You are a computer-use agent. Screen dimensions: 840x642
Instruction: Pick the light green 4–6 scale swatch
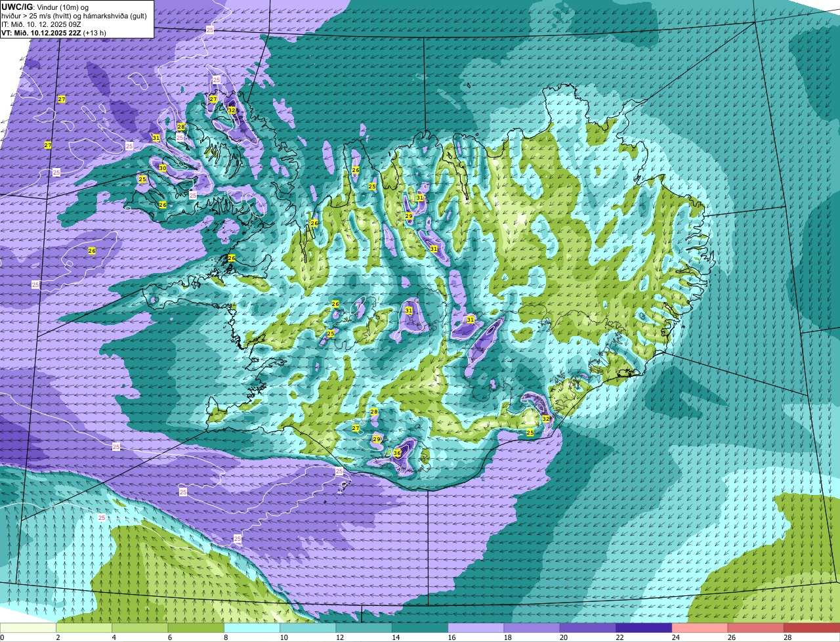pyautogui.click(x=140, y=628)
